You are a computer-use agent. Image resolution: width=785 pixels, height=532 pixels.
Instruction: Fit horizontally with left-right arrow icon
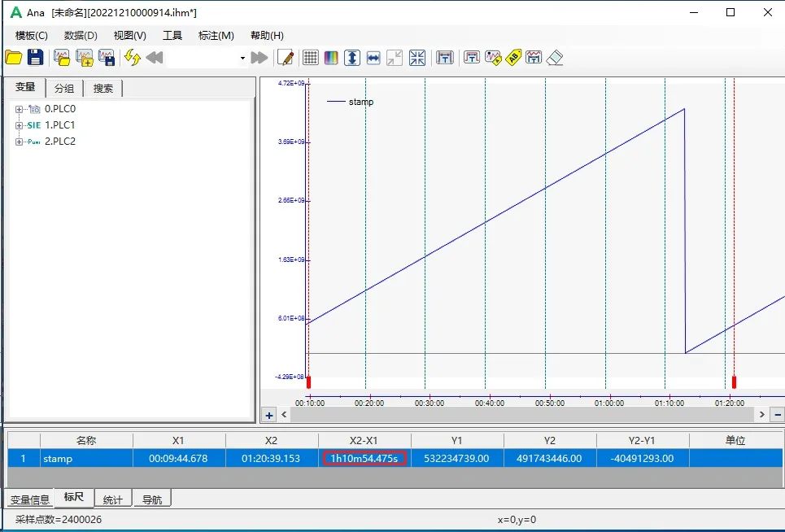coord(373,58)
